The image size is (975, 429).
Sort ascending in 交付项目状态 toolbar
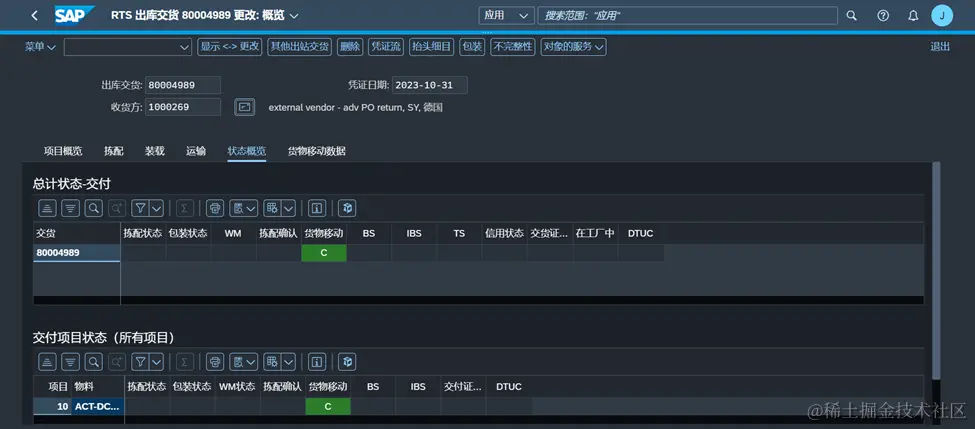[48, 361]
